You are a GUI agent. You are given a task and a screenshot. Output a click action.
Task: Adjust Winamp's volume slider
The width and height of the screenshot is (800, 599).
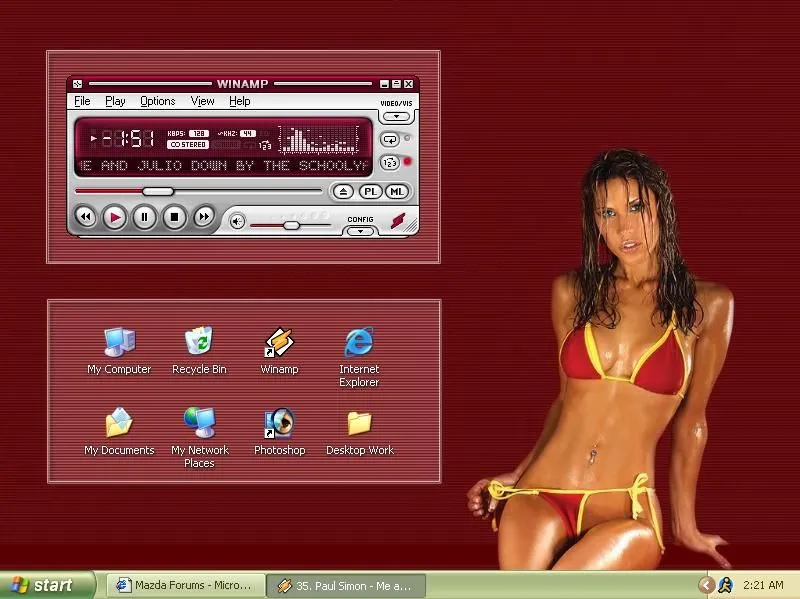pos(290,224)
